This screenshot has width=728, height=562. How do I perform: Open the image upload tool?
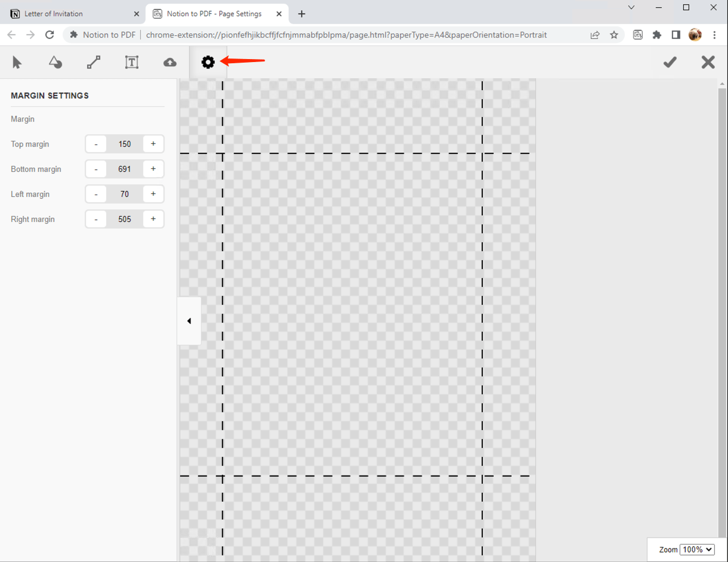pyautogui.click(x=170, y=62)
